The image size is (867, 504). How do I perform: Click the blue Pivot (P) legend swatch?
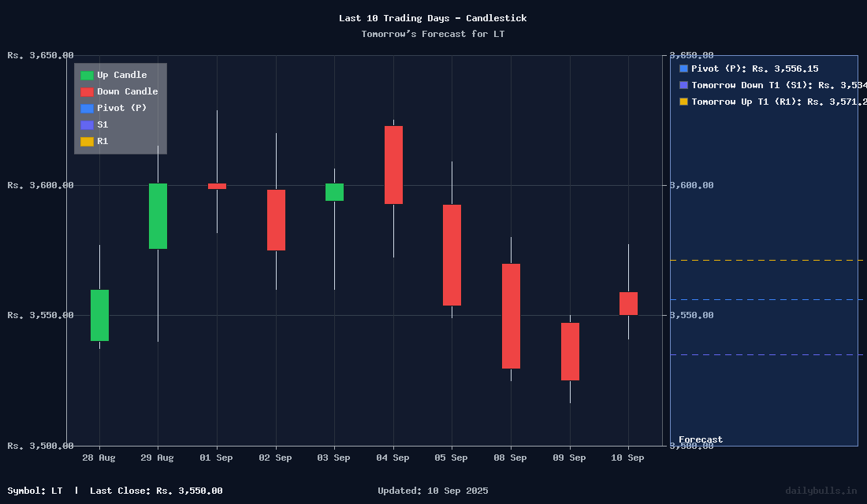coord(87,109)
